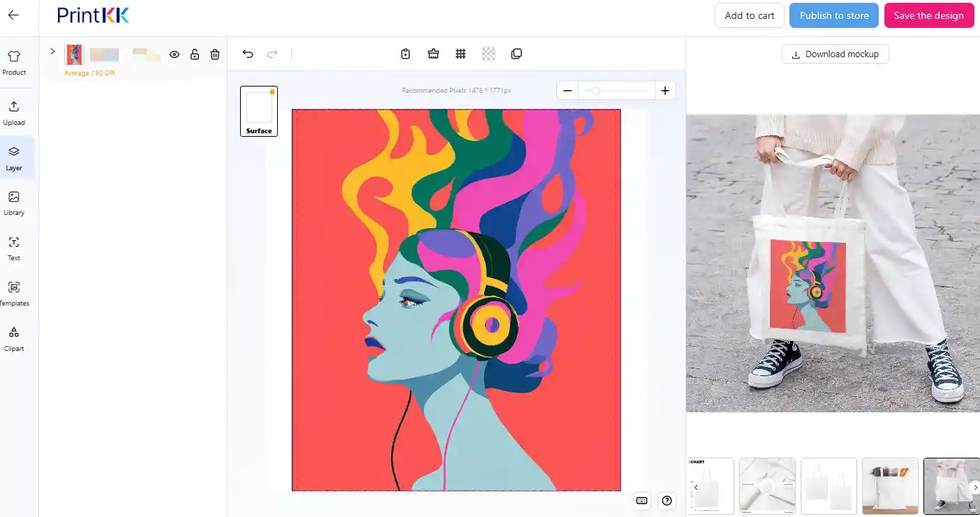This screenshot has width=980, height=517.
Task: Click the help question mark icon
Action: pyautogui.click(x=667, y=500)
